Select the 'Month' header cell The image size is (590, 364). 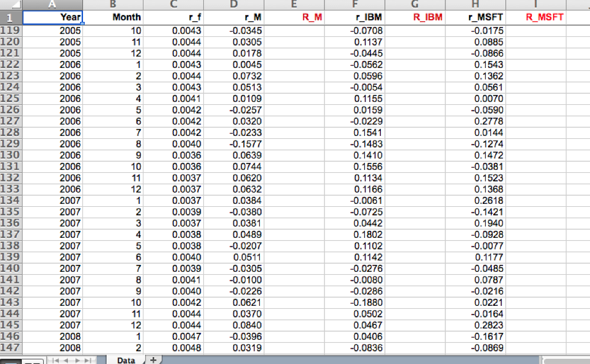tap(113, 17)
